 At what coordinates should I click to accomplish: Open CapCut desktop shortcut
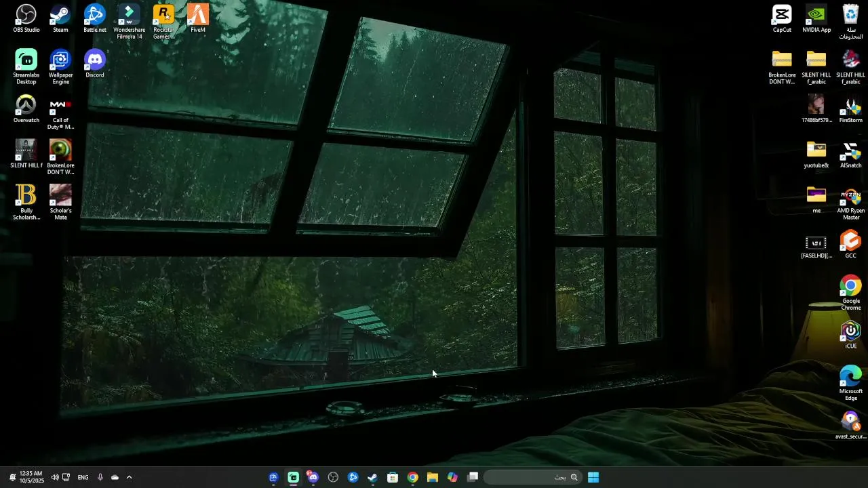click(782, 18)
